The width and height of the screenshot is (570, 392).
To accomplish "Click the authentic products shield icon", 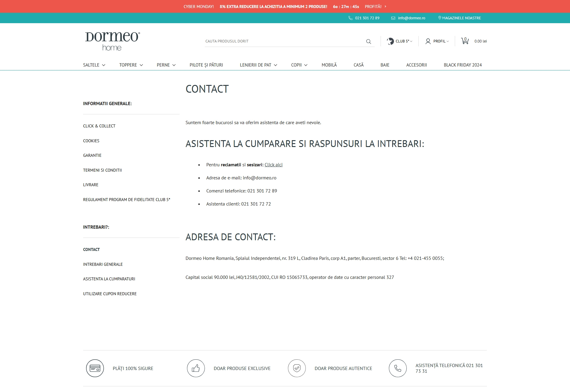I will coord(297,368).
